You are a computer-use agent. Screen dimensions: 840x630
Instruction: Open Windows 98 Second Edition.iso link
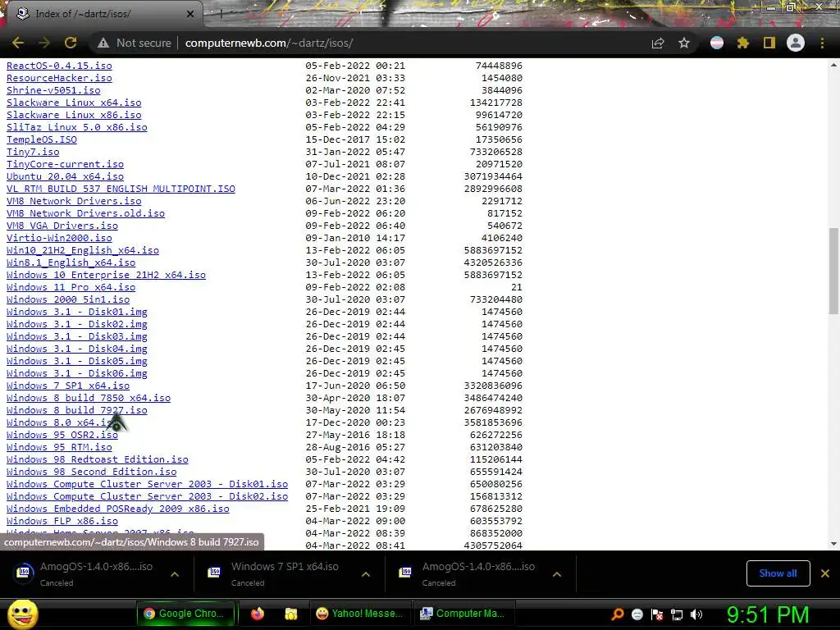(x=92, y=472)
